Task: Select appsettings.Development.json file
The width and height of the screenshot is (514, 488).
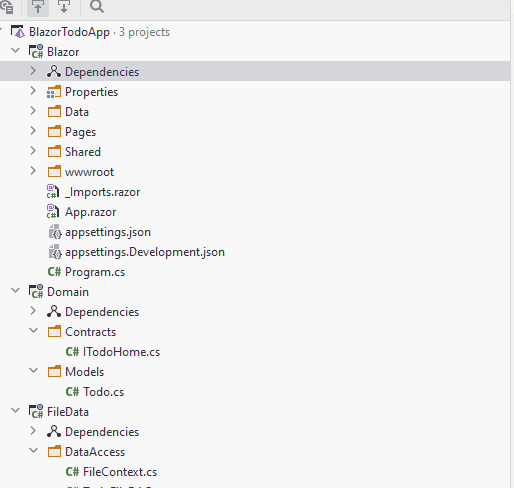Action: (145, 252)
